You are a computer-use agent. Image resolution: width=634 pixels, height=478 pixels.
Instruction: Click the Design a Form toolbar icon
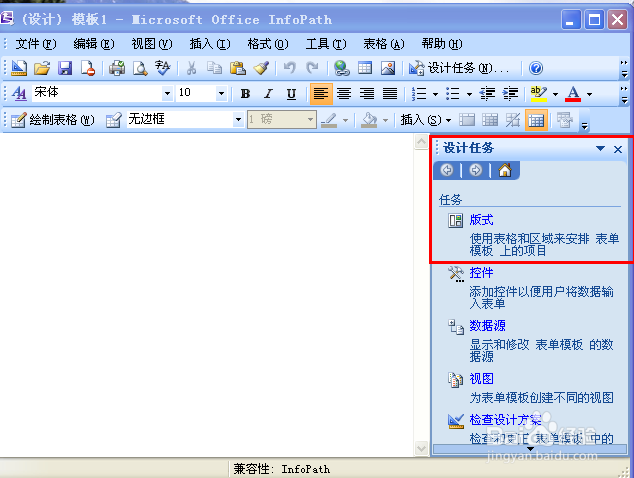coord(19,68)
